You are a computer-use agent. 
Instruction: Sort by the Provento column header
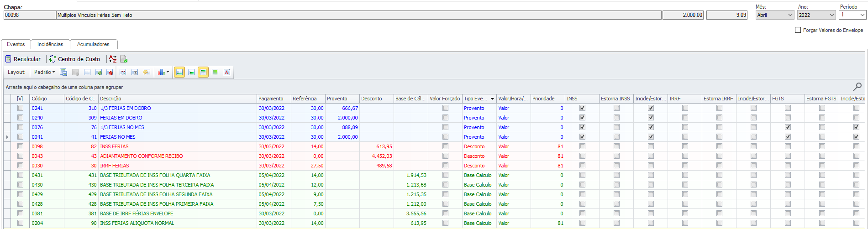(x=342, y=99)
